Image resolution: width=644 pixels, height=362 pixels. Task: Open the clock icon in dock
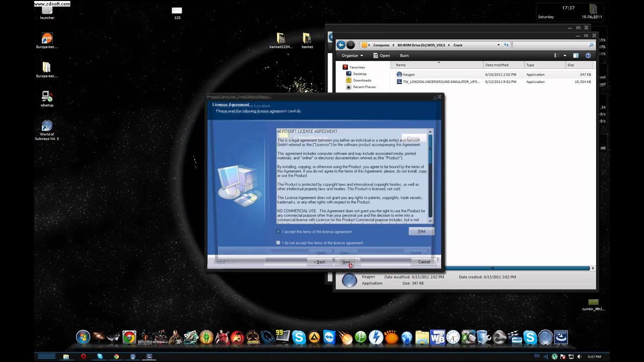(453, 337)
